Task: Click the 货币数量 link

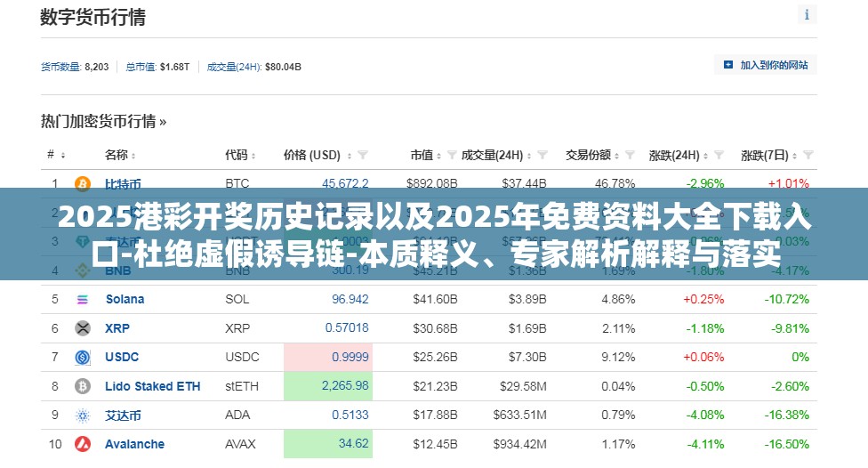Action: (60, 67)
